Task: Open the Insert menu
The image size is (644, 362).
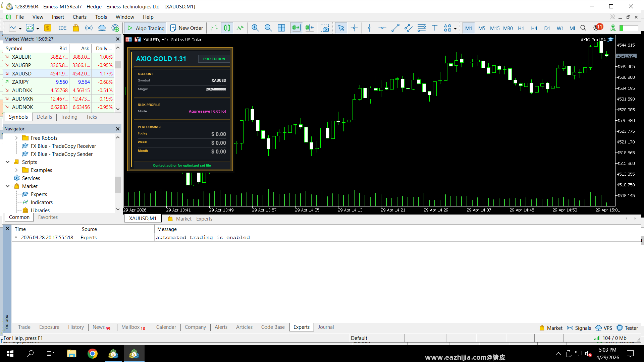Action: tap(58, 17)
